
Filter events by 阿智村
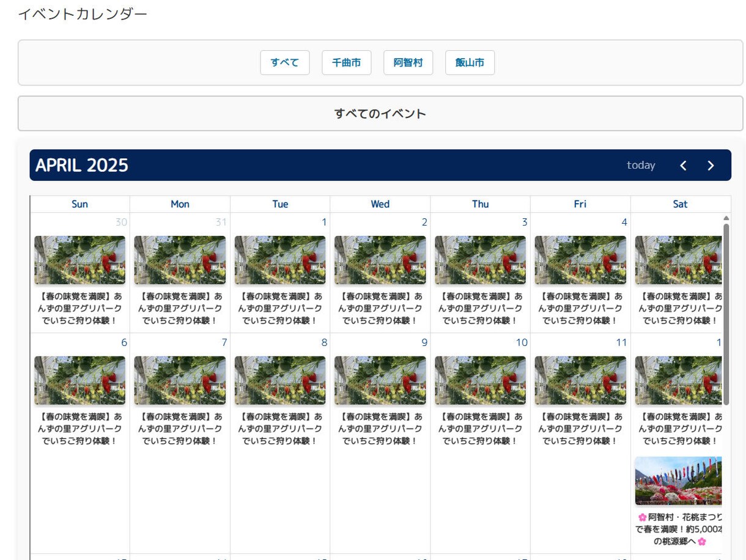click(408, 62)
